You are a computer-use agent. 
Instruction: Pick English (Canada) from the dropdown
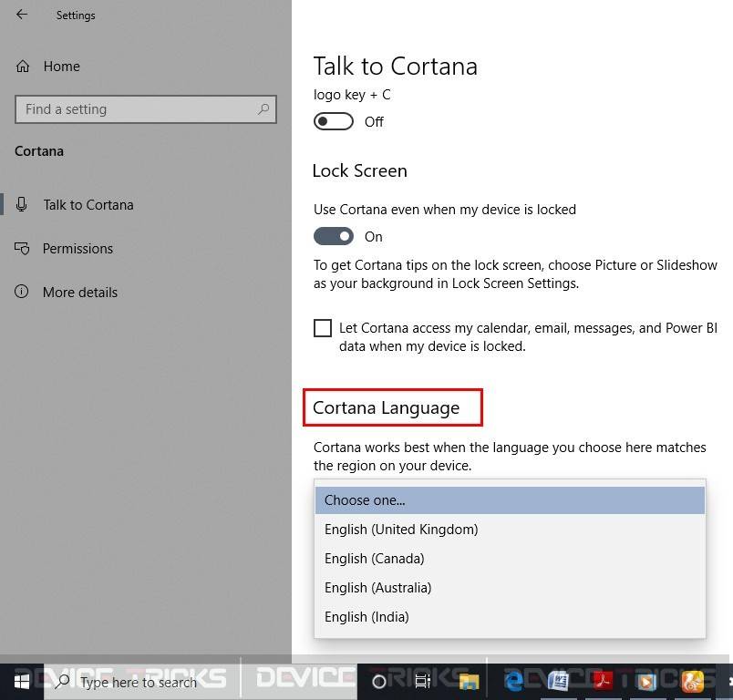coord(374,558)
